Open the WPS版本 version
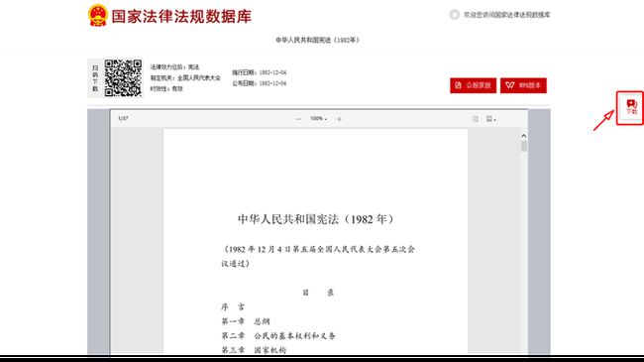Screen dimensions: 644x362 (x=523, y=85)
